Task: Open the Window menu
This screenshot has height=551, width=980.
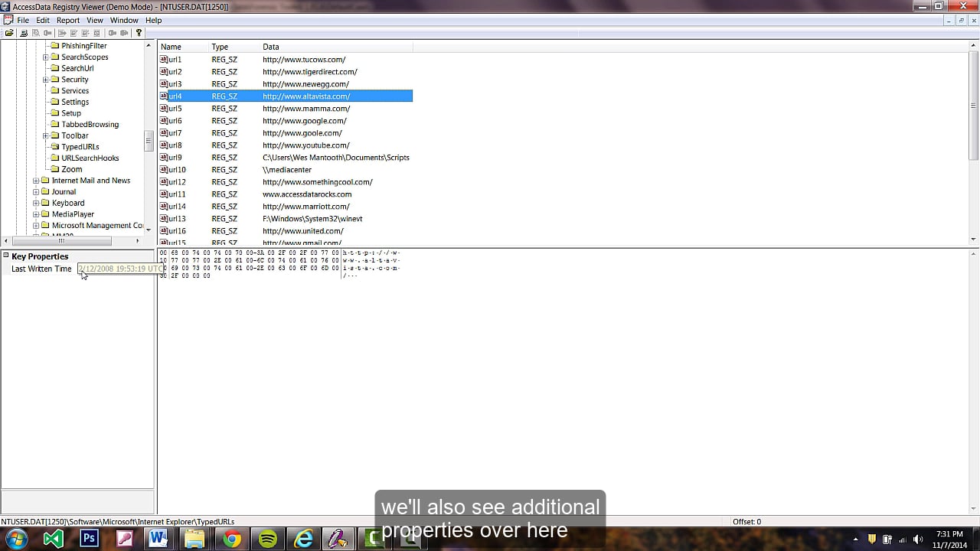Action: tap(124, 21)
